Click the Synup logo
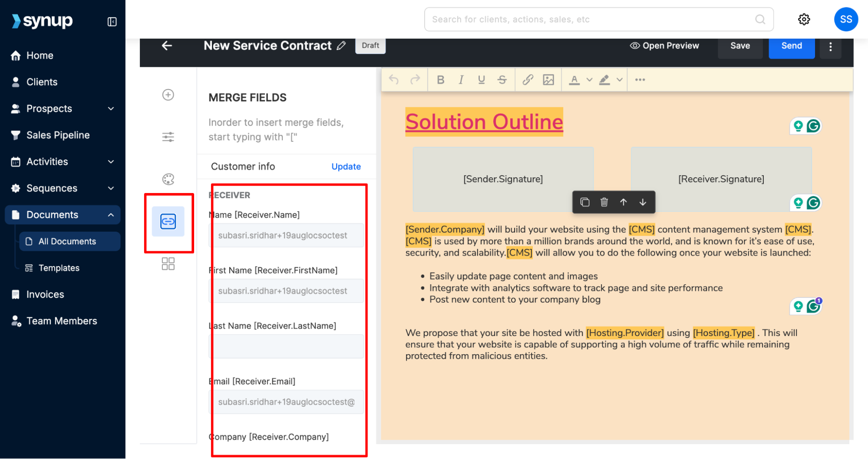This screenshot has width=868, height=459. point(42,20)
